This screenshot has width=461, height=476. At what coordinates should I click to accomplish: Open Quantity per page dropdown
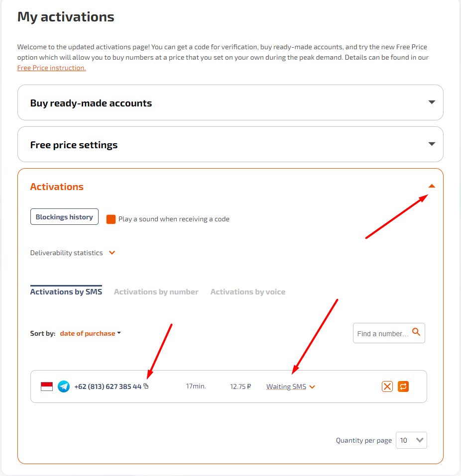[x=411, y=440]
